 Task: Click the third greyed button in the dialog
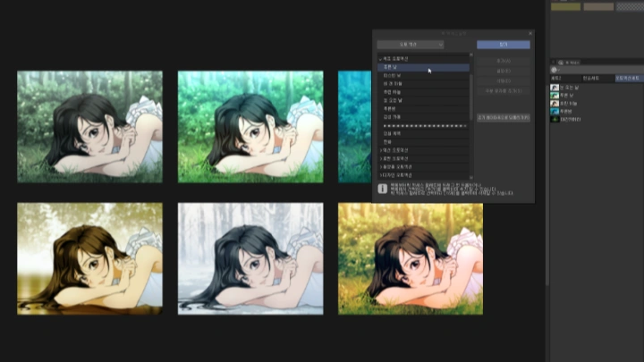[x=503, y=80]
